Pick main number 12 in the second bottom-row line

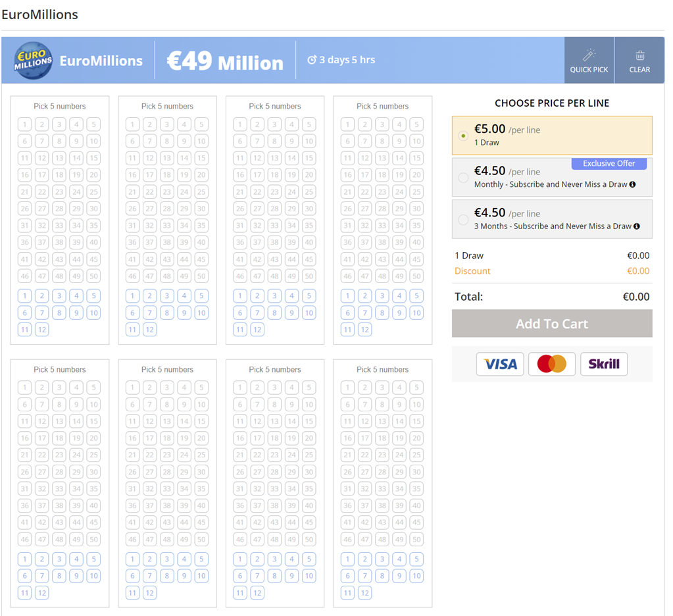[150, 421]
